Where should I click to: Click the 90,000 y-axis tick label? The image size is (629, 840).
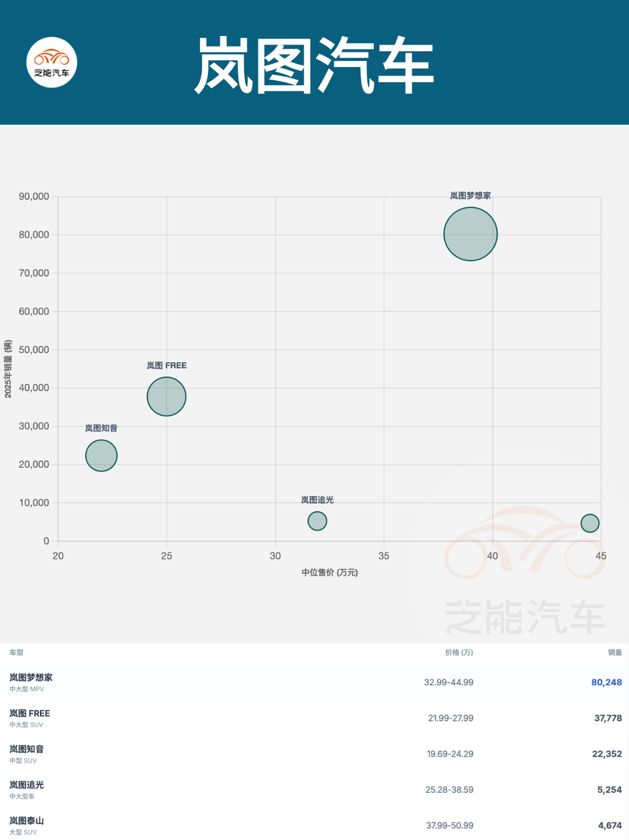pos(34,196)
